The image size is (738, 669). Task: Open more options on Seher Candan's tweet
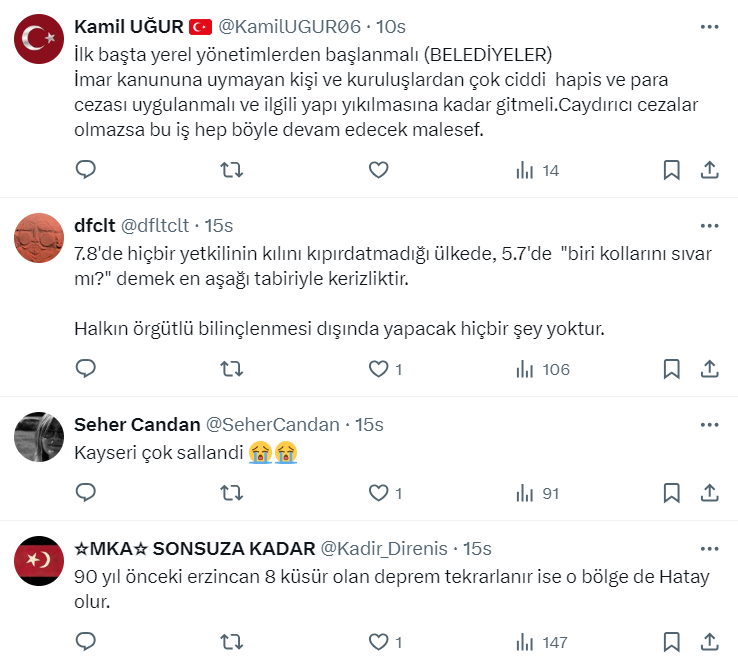[709, 425]
